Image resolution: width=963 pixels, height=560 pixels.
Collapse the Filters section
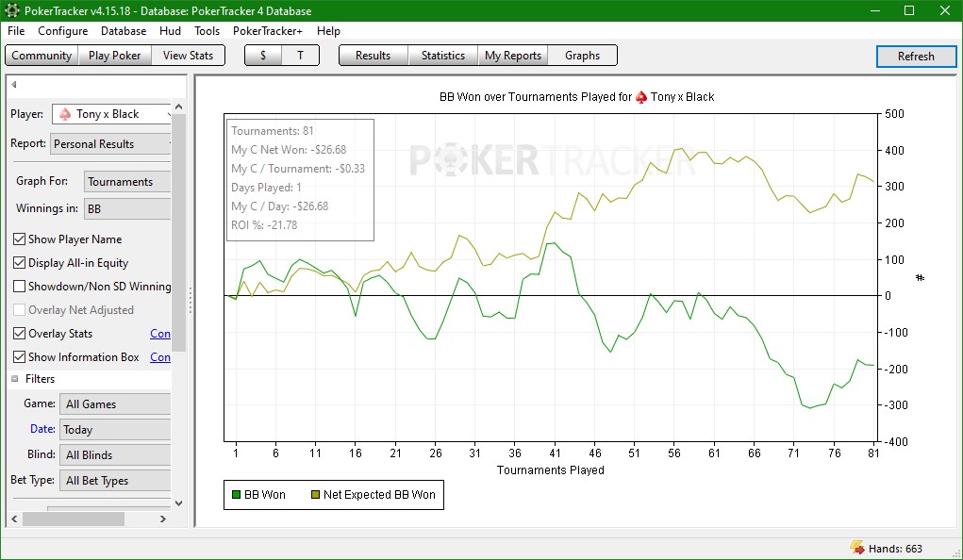coord(15,379)
